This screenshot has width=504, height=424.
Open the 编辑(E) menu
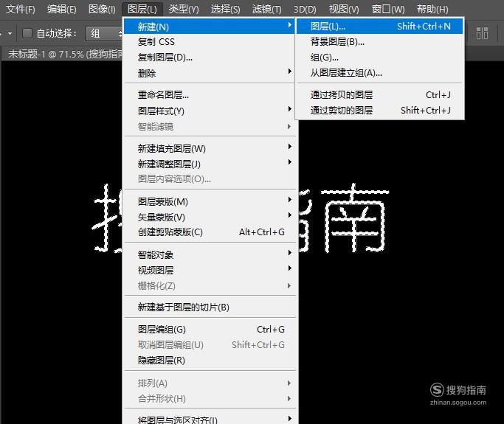point(62,9)
